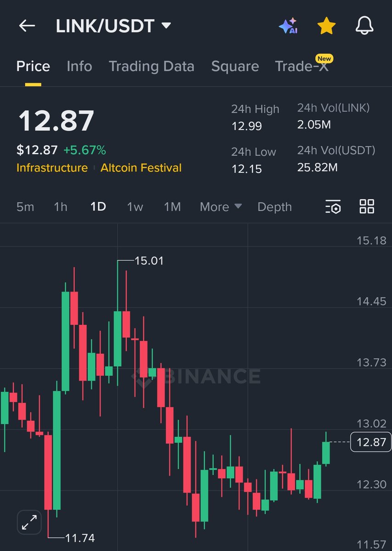Switch to the Price tab

[x=33, y=66]
